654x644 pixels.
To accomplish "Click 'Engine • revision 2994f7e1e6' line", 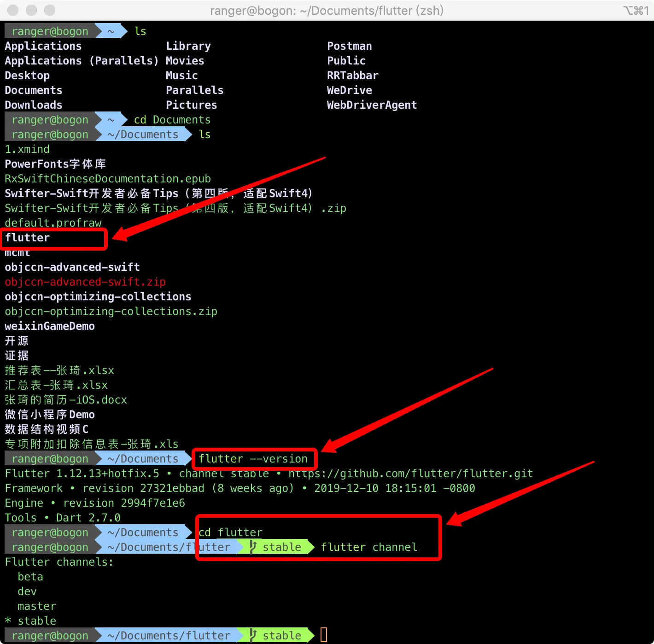I will pos(95,503).
